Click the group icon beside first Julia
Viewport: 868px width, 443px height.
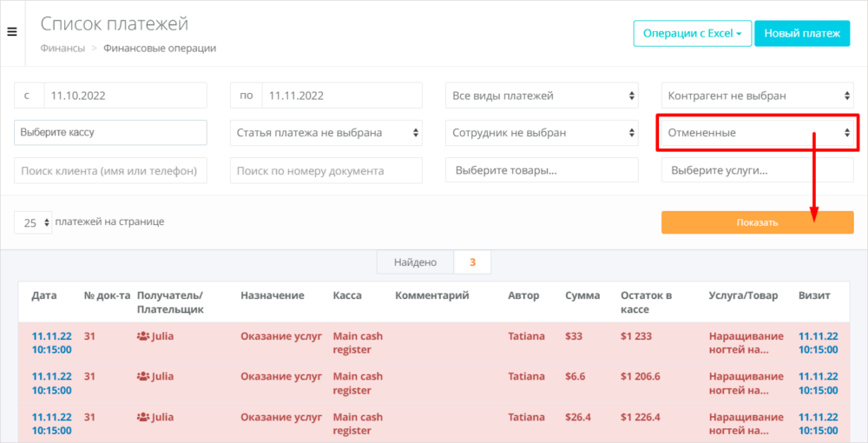[143, 336]
